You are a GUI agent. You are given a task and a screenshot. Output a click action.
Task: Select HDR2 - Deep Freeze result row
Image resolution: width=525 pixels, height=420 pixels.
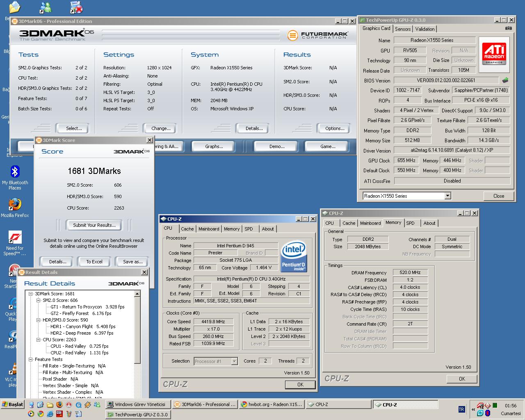(x=82, y=333)
